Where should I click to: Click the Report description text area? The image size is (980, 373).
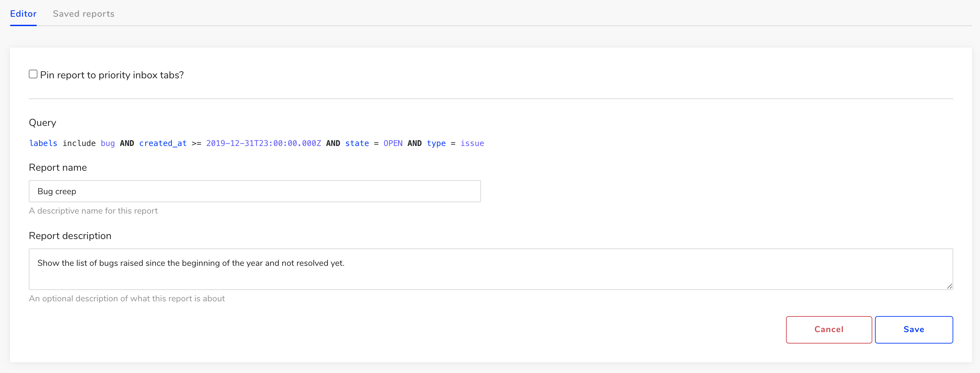(x=491, y=269)
